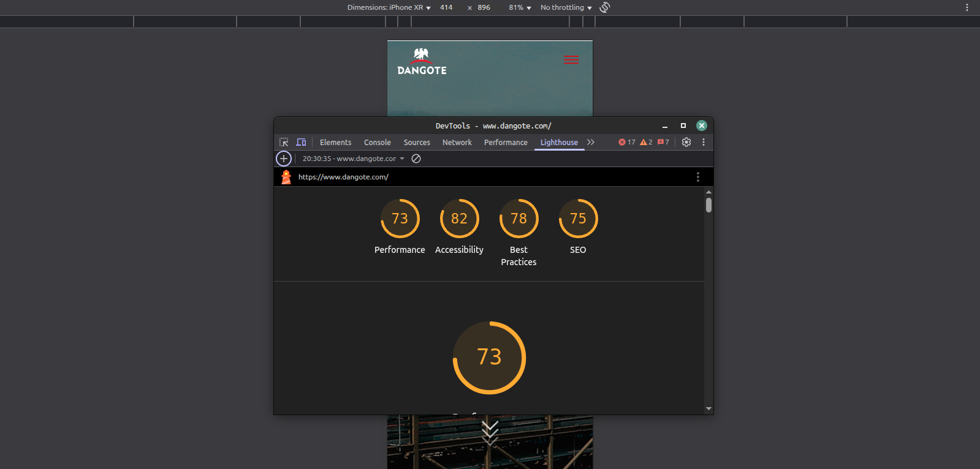Expand the No throttling dropdown

(x=566, y=7)
